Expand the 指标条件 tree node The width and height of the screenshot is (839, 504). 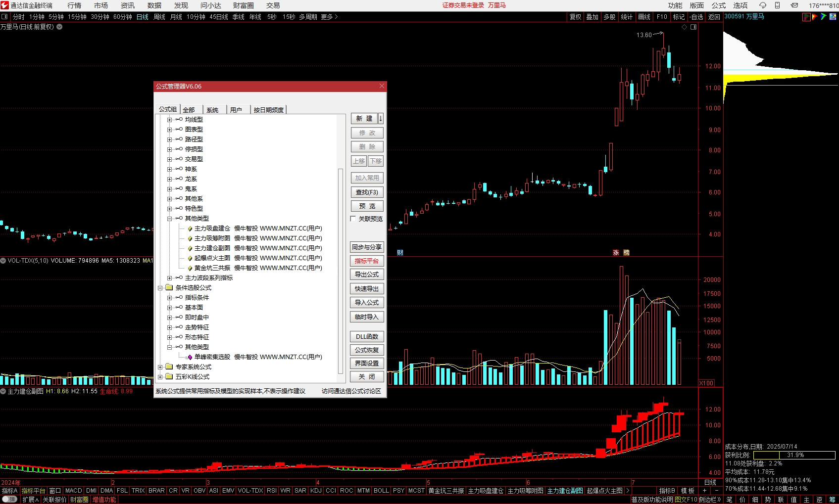pos(169,298)
